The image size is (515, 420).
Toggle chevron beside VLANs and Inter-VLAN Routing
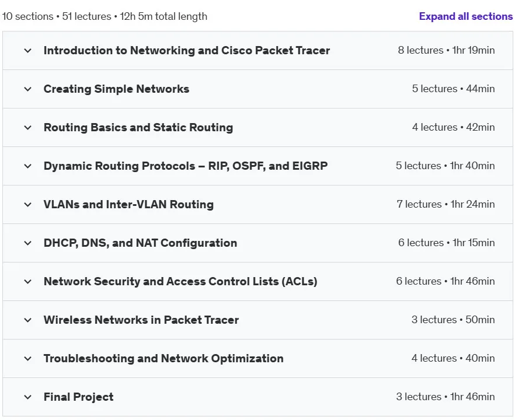[28, 204]
